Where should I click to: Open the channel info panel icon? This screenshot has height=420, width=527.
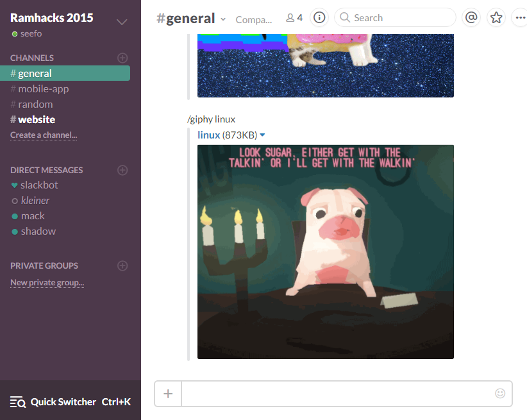point(319,17)
